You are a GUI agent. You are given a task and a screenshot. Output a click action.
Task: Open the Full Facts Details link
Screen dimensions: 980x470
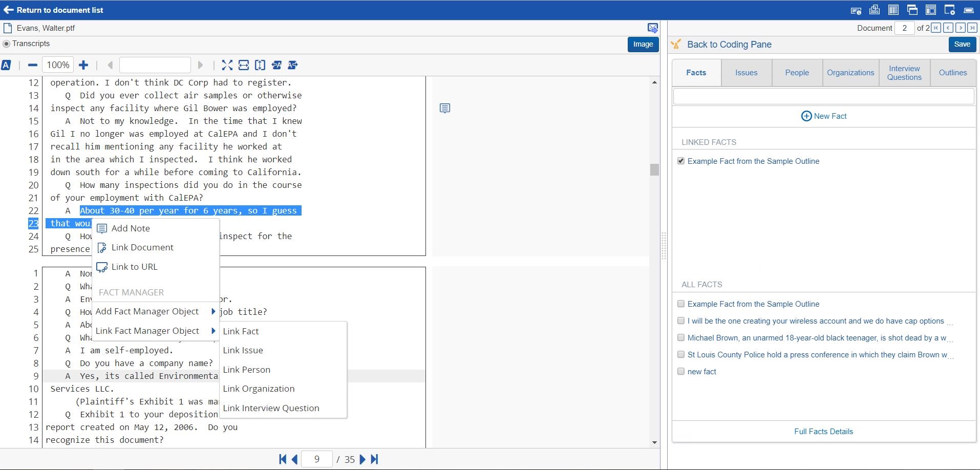823,431
